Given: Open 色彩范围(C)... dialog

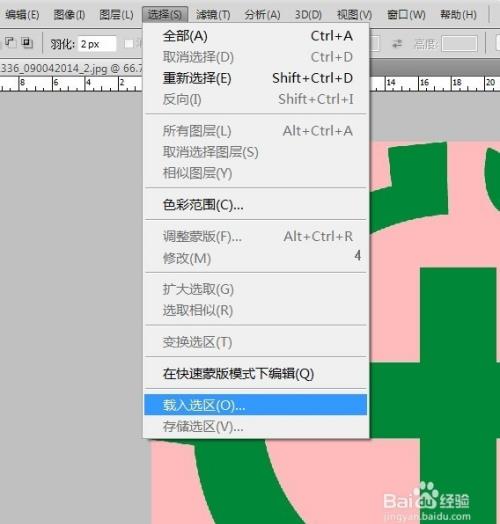Looking at the screenshot, I should coord(256,205).
